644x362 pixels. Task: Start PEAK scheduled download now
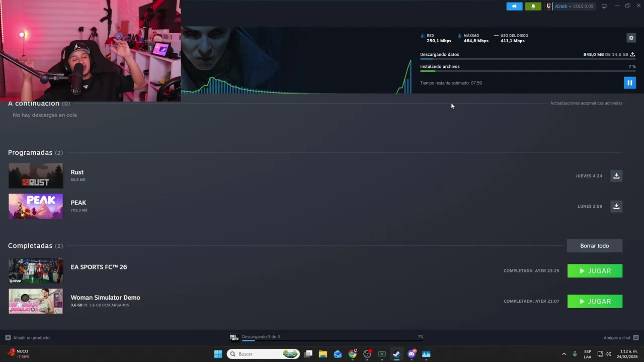[616, 206]
